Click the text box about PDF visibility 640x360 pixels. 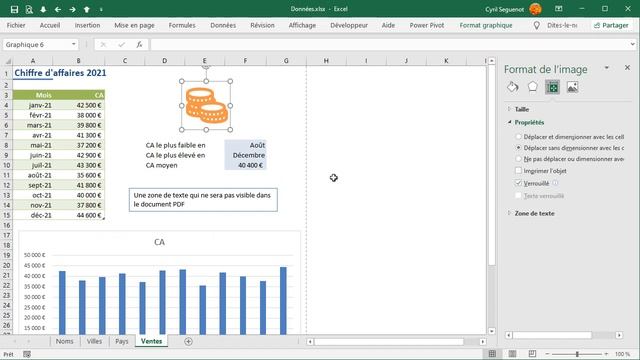203,200
